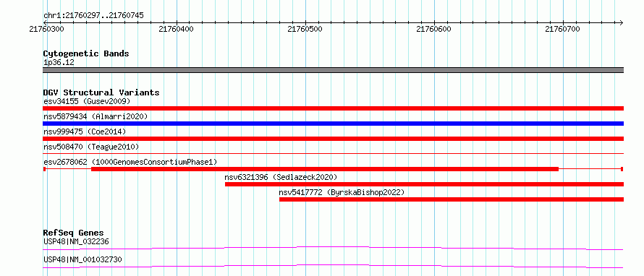Click the esv34155 (Gusev2009) variant label

tap(87, 101)
